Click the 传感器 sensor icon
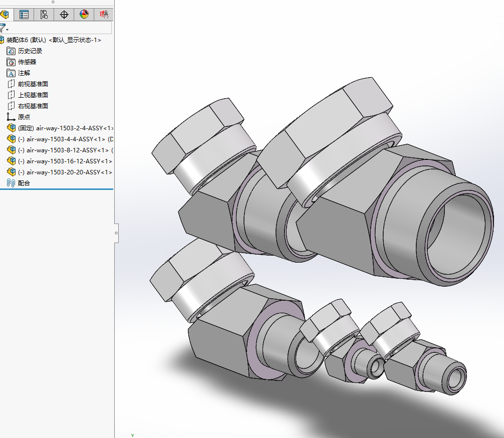Viewport: 504px width, 438px height. (11, 62)
